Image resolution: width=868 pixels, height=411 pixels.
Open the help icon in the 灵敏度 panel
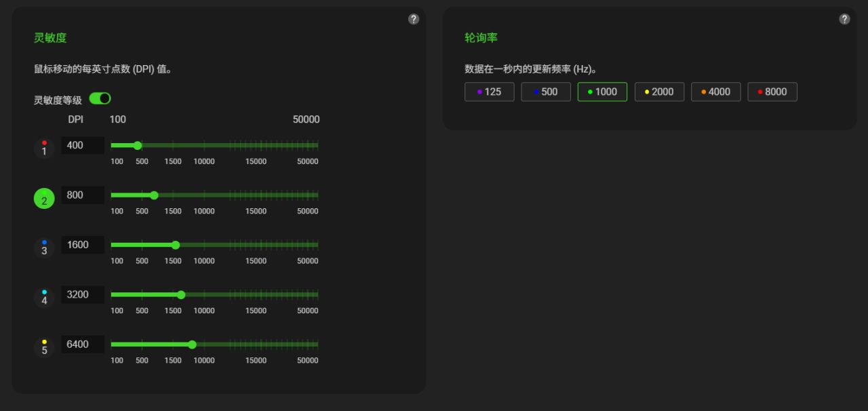(x=414, y=19)
